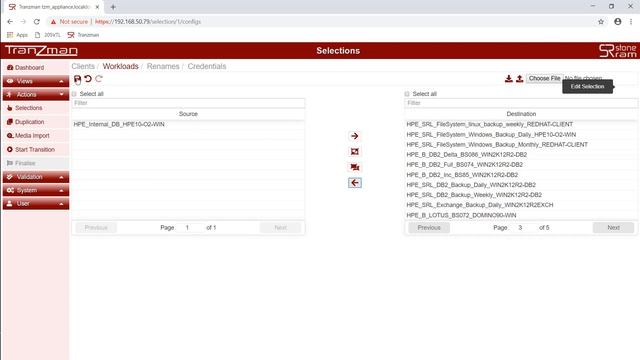Open Dashboard from the sidebar
The width and height of the screenshot is (640, 360).
(25, 67)
